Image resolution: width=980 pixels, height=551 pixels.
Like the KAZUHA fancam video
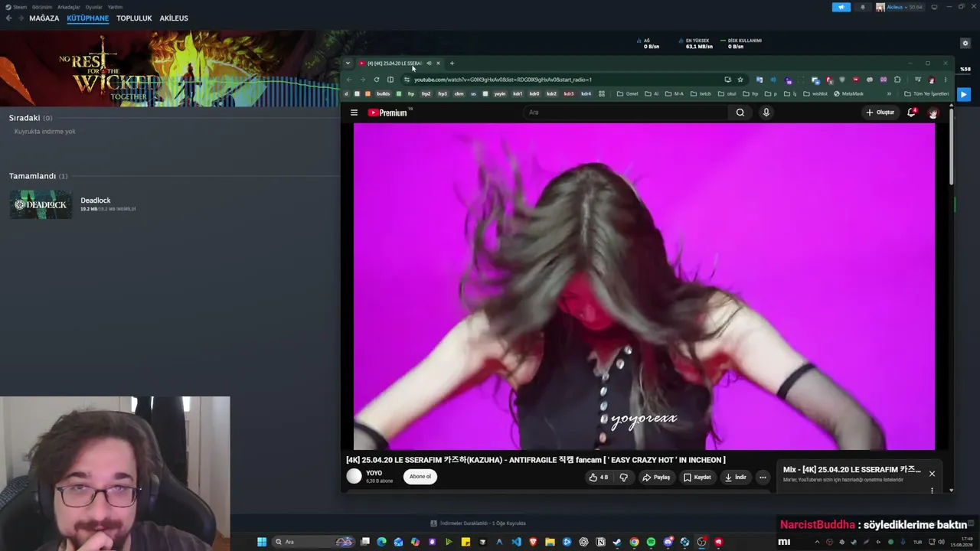[599, 477]
